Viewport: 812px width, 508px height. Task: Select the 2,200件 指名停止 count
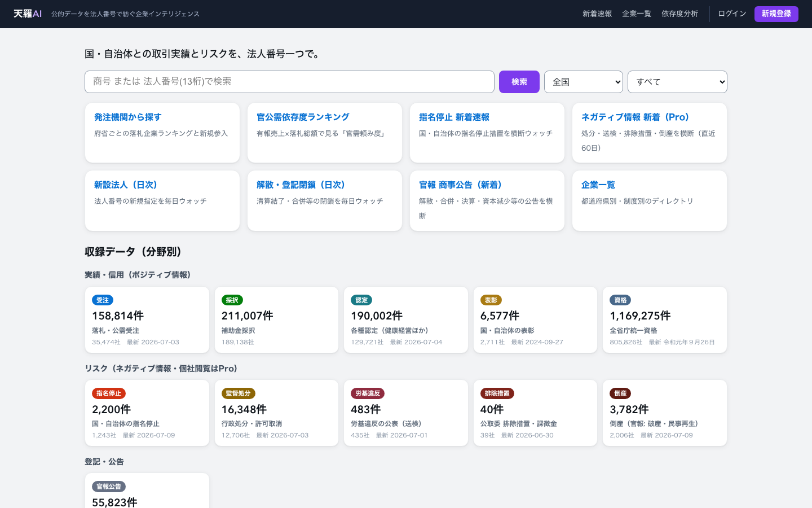click(x=112, y=409)
